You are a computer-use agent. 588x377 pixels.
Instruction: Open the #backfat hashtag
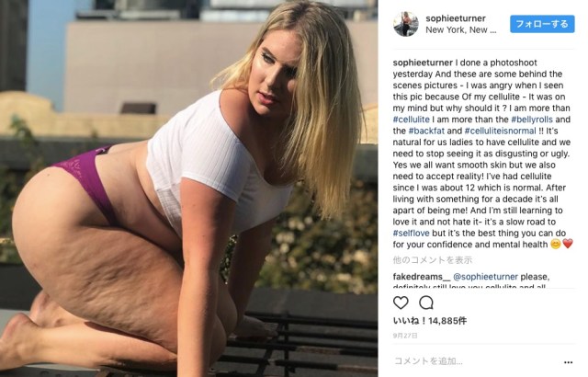click(x=426, y=131)
